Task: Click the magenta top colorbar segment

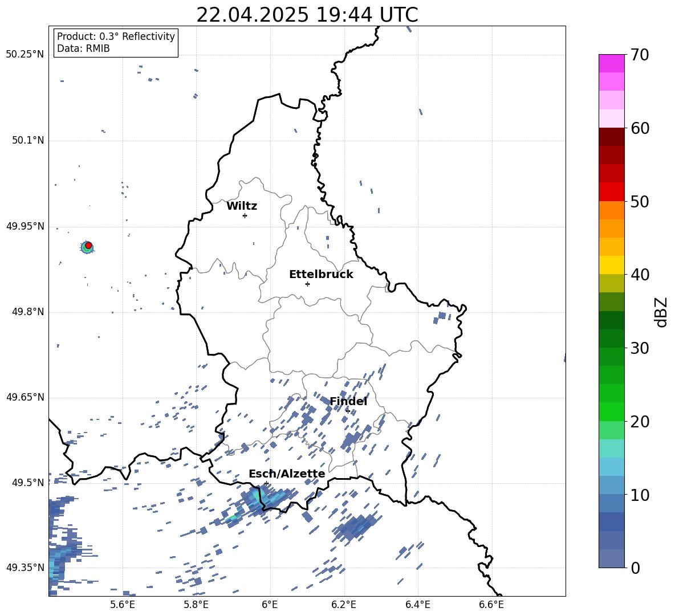Action: (611, 63)
